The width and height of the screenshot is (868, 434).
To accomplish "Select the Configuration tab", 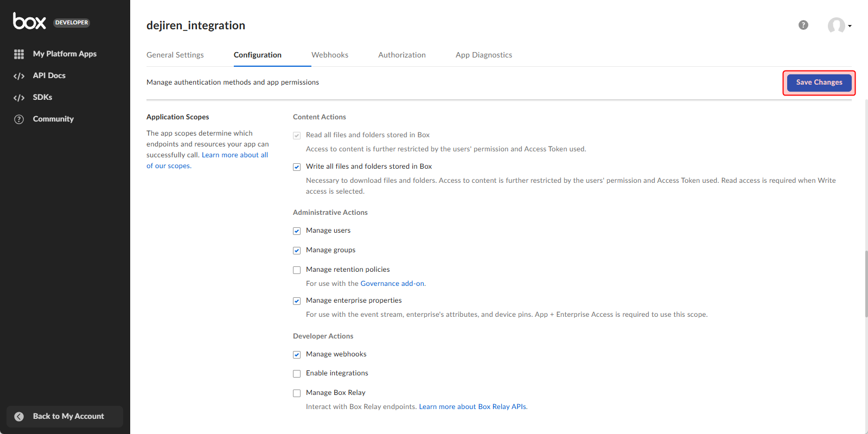I will click(x=258, y=55).
